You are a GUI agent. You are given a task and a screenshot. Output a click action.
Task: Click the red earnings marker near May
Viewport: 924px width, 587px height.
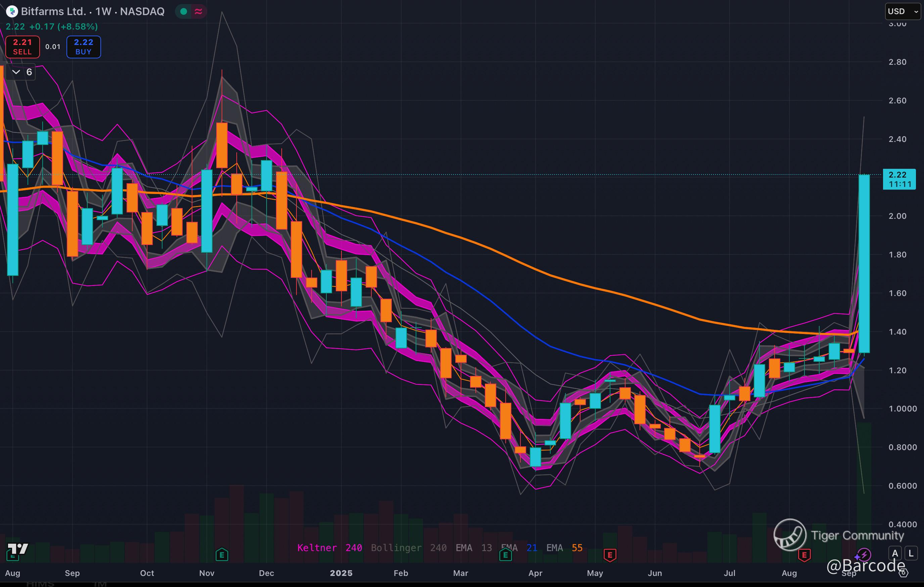click(x=610, y=555)
